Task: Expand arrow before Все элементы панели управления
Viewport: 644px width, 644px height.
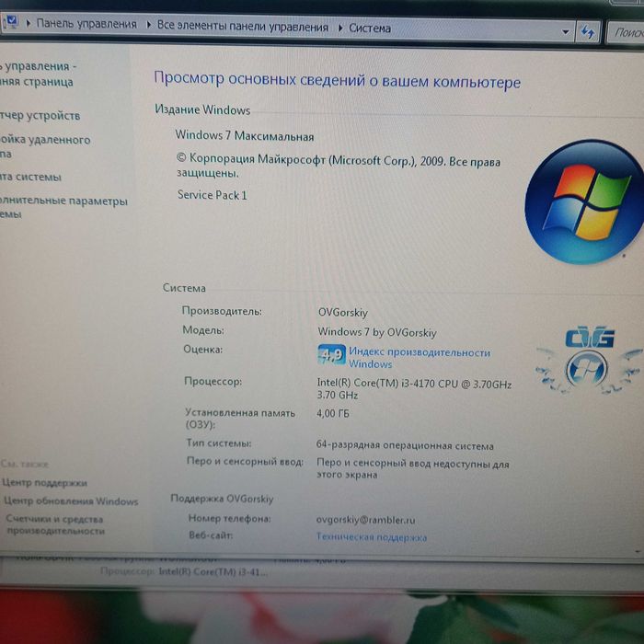Action: (x=149, y=25)
